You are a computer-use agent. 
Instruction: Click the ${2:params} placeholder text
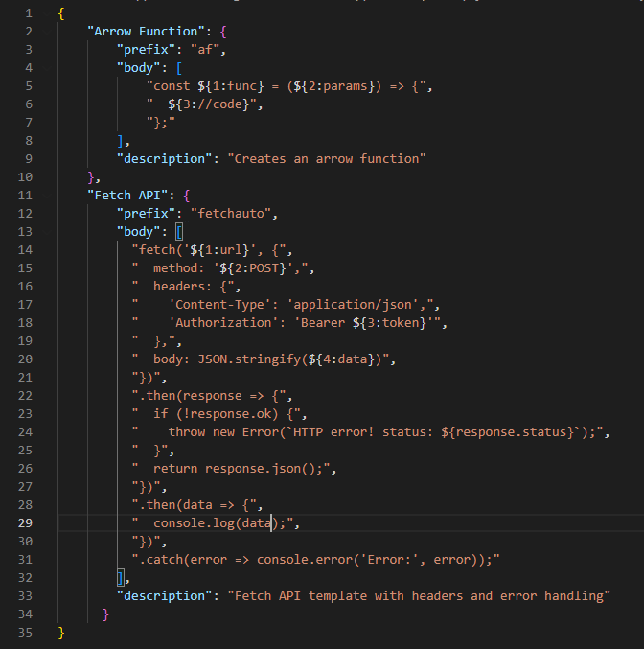(334, 86)
